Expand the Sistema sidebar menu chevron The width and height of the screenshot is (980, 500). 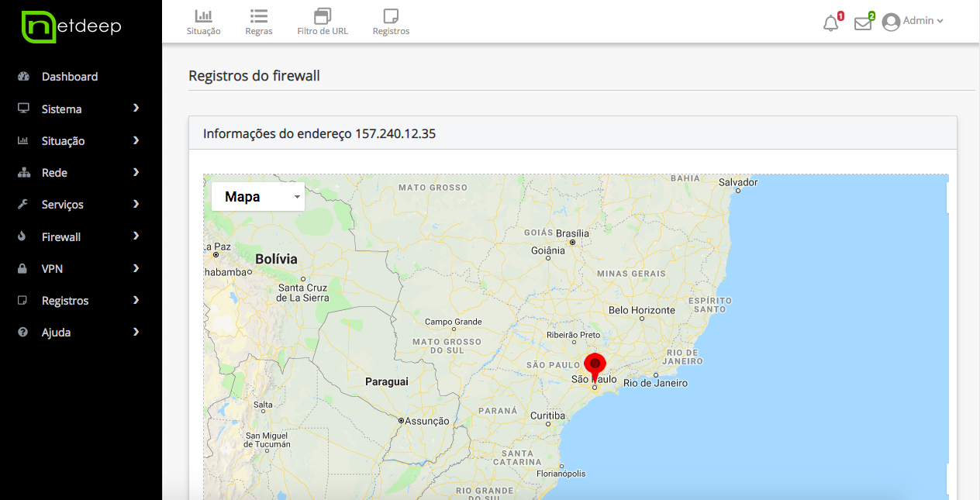click(136, 109)
